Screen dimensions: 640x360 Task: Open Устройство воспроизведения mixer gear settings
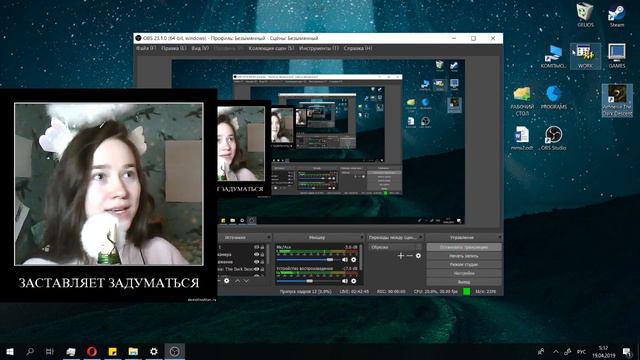tap(353, 281)
